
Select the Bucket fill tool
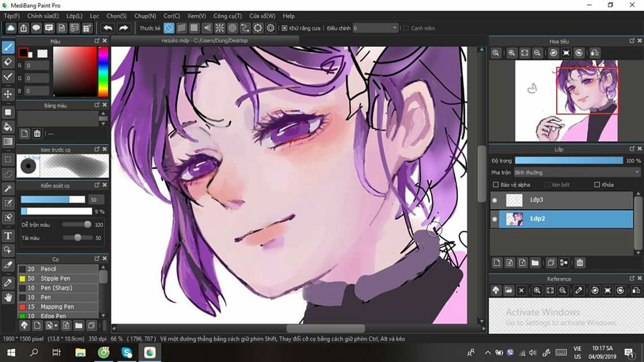(x=8, y=127)
